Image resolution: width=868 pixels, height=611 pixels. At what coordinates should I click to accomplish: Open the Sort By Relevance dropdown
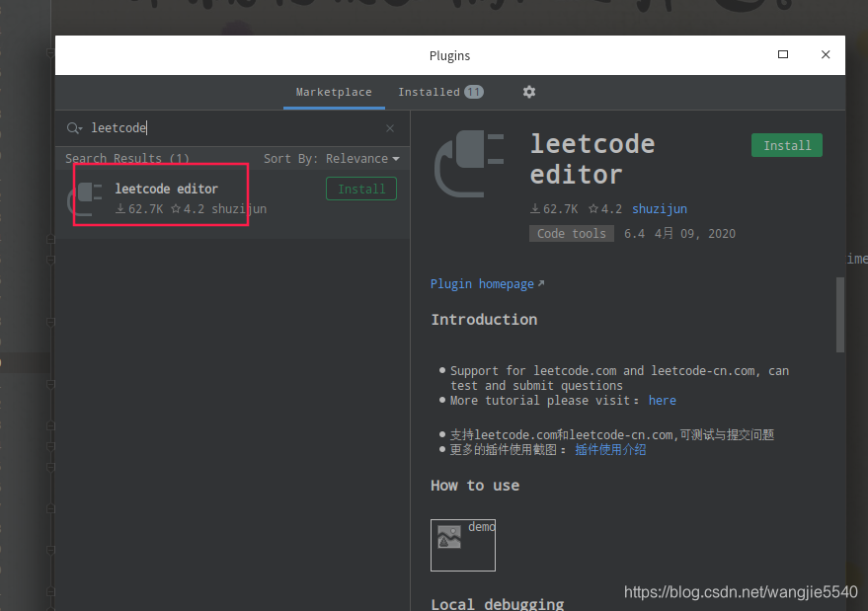(332, 159)
